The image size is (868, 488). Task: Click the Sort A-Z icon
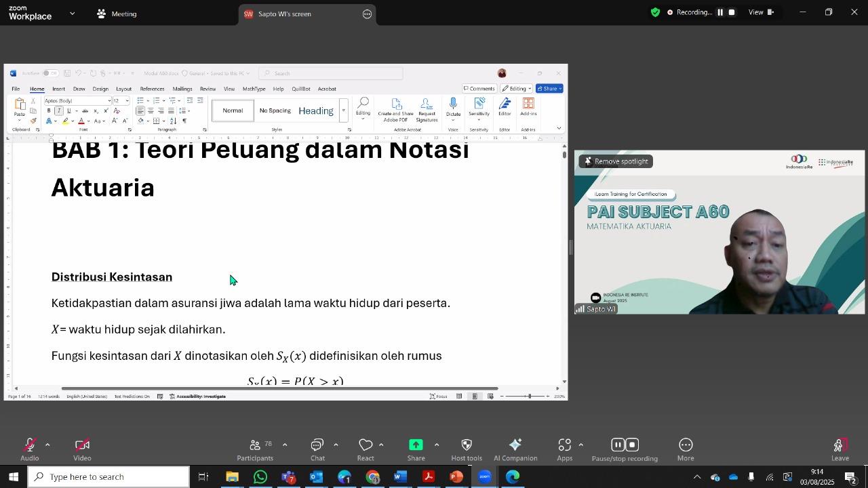coord(174,121)
